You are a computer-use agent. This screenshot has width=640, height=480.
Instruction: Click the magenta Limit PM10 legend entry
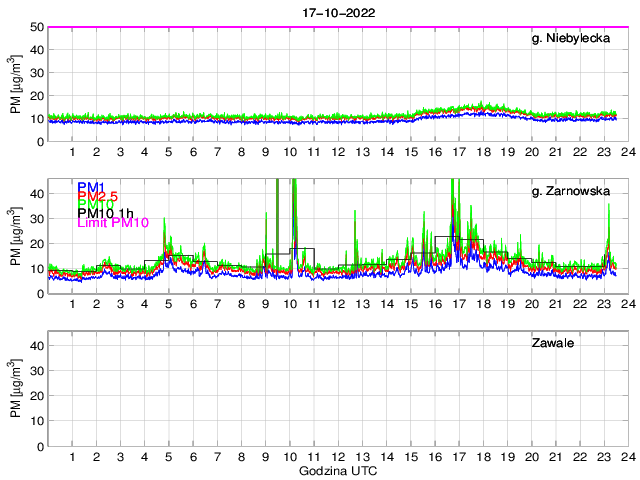coord(111,223)
